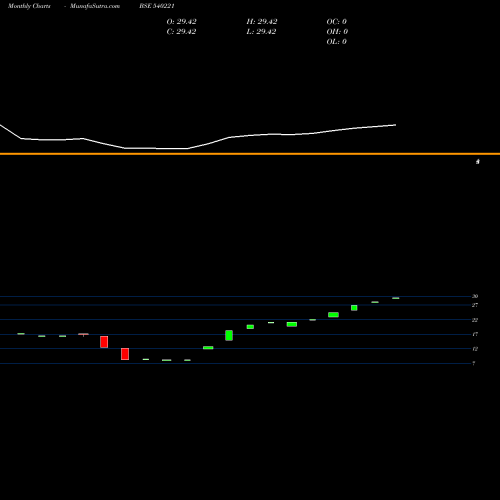Click the '7' price axis label

(474, 364)
